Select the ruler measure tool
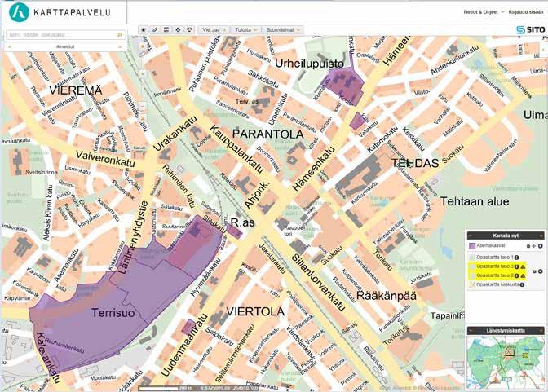This screenshot has height=392, width=548. coord(155,30)
